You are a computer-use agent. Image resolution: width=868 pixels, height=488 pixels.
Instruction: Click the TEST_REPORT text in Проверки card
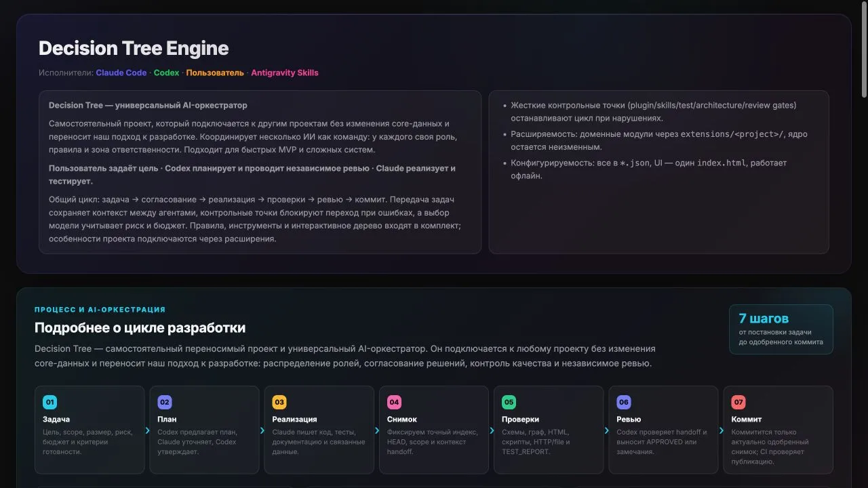click(527, 452)
